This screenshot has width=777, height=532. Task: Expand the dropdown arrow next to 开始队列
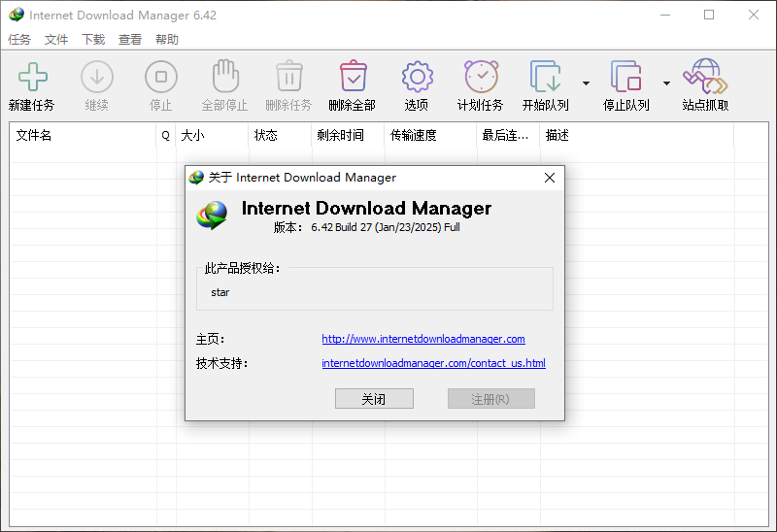pos(587,83)
